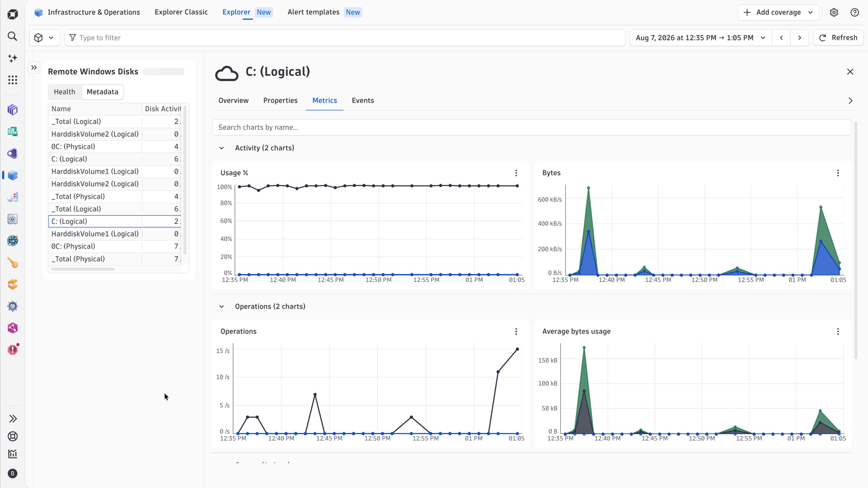Select the HarddiskVolume2 (Logical) row under first _Total
Viewport: 868px width, 488px height.
[115, 134]
